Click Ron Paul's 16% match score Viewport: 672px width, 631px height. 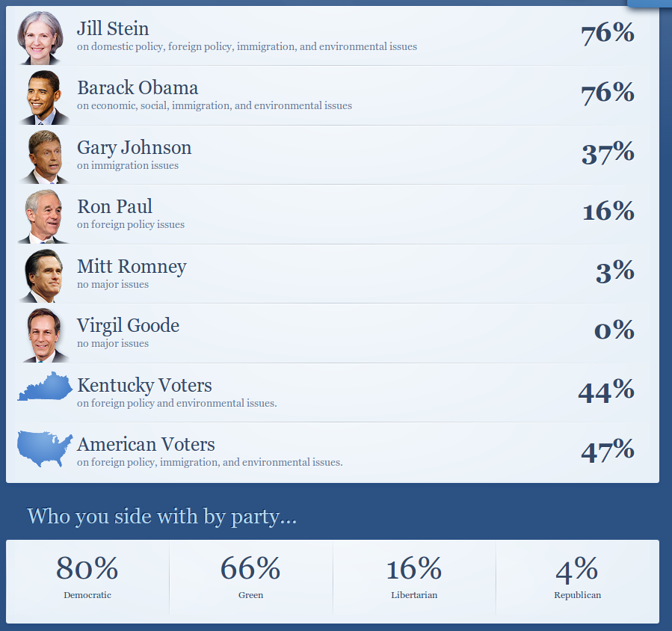coord(608,212)
